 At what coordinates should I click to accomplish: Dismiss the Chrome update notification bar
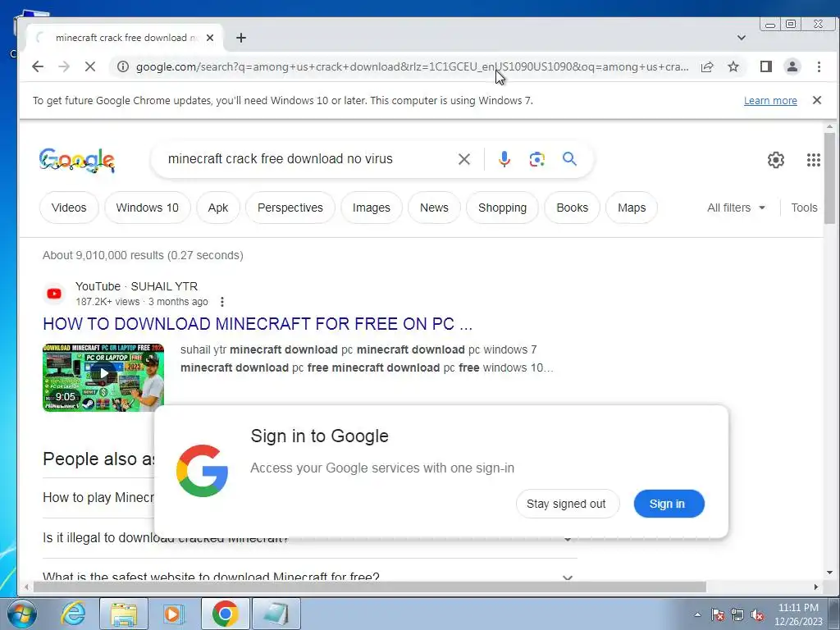click(x=816, y=100)
